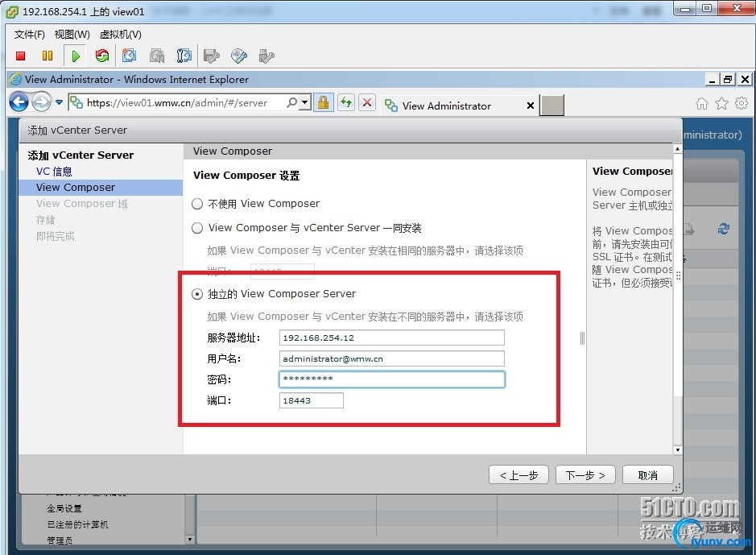Open 全局设置 in background sidebar
756x555 pixels.
[64, 508]
